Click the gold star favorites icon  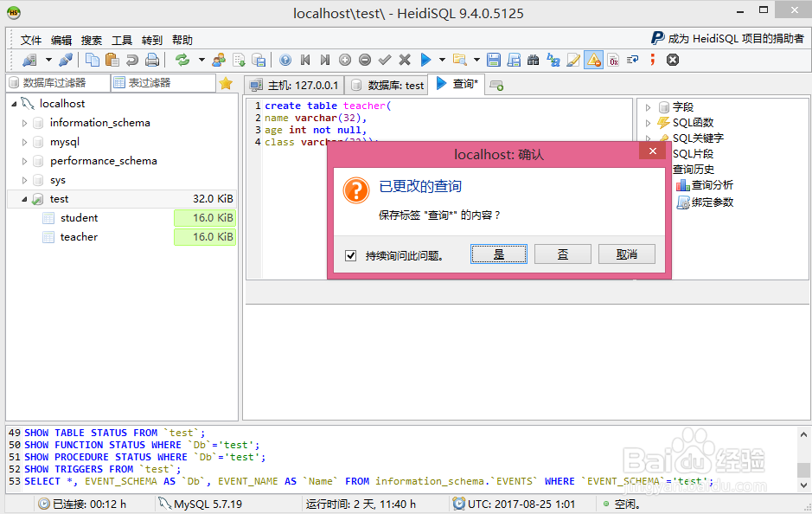[226, 83]
